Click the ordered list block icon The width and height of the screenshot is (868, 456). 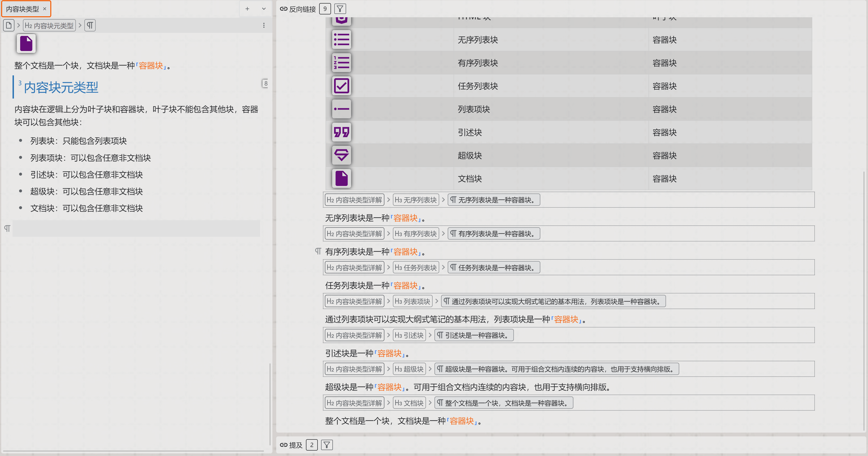tap(341, 63)
